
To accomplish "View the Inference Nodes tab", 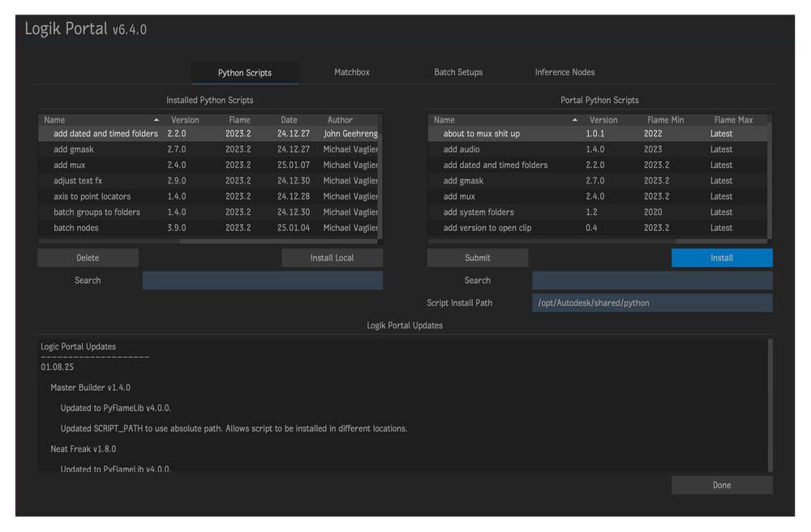I will [564, 72].
